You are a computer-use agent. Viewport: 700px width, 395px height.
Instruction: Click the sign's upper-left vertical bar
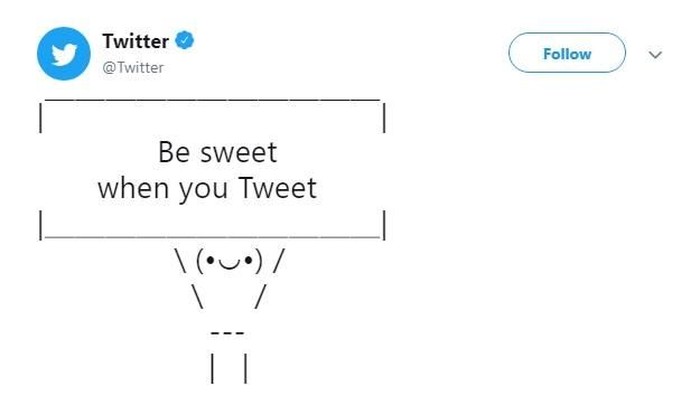pyautogui.click(x=41, y=118)
